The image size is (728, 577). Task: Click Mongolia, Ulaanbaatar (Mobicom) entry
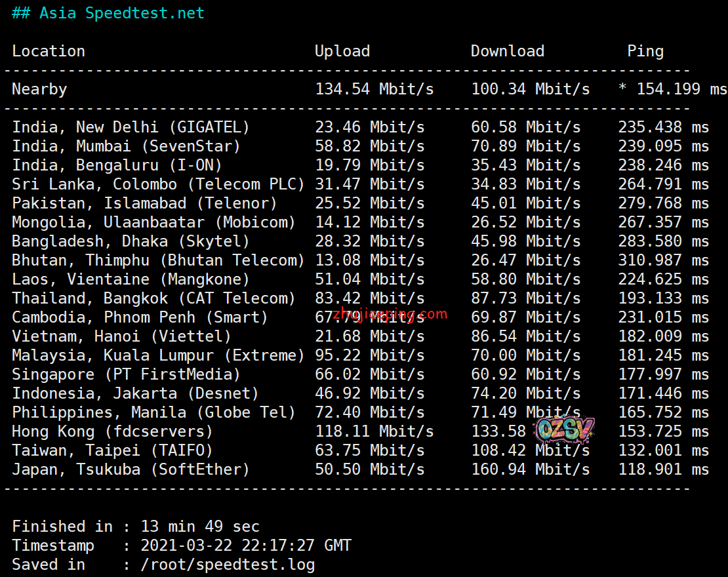153,222
